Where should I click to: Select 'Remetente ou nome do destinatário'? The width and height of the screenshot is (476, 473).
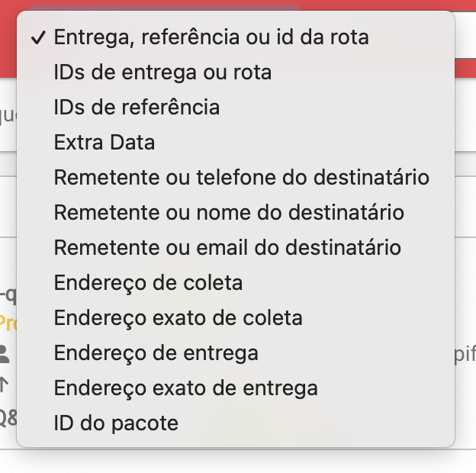(236, 213)
